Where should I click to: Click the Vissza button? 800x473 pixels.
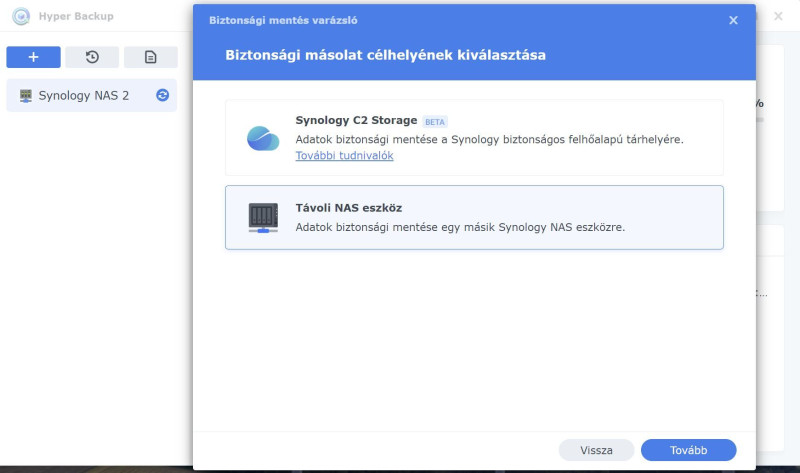coord(596,450)
